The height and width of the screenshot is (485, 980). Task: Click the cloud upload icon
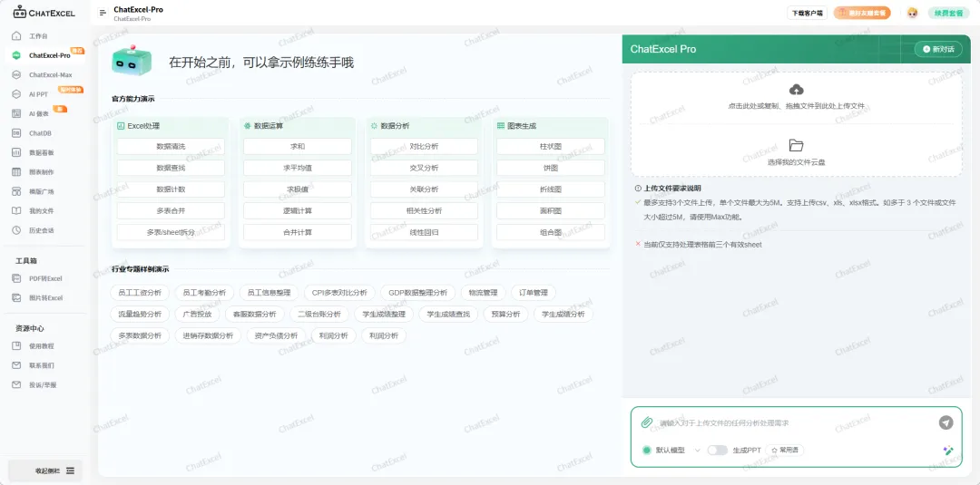tap(797, 89)
